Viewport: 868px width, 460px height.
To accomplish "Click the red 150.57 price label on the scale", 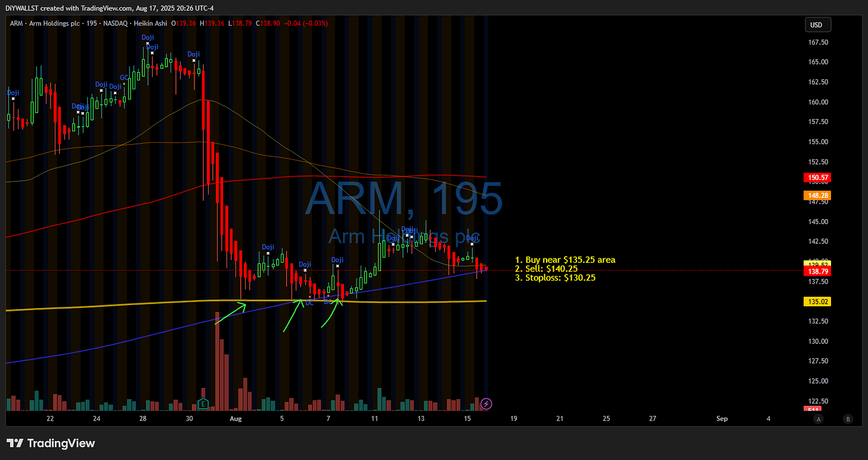I will pyautogui.click(x=817, y=177).
